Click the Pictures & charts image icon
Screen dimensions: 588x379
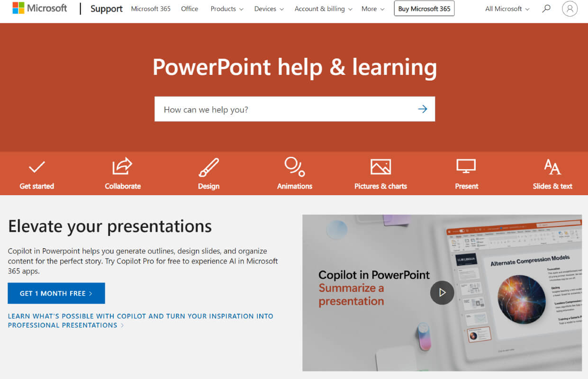(380, 167)
